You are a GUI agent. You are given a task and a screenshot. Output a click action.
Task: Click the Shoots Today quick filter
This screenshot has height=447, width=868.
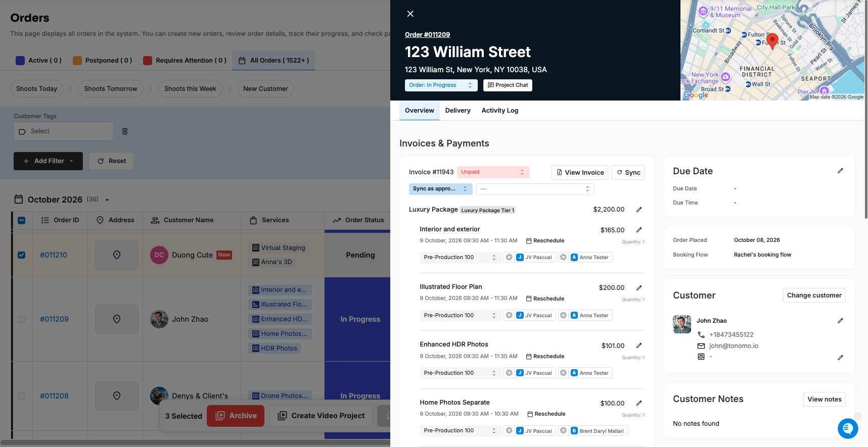[x=37, y=89]
